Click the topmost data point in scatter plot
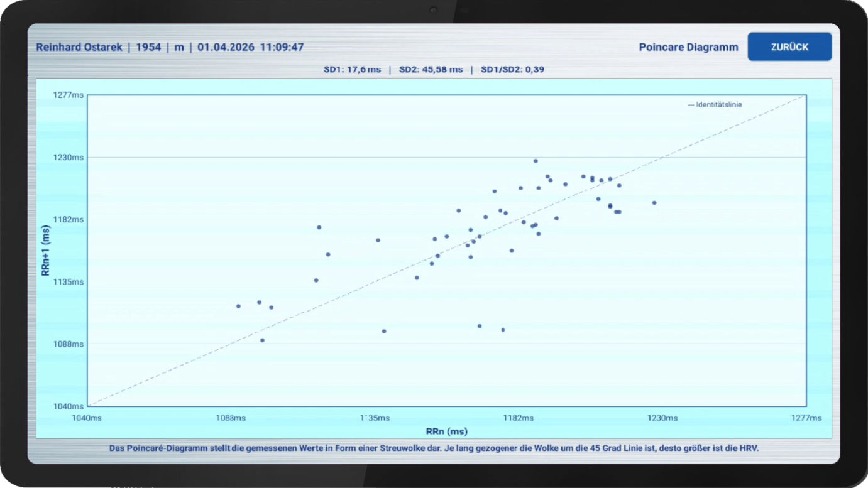The height and width of the screenshot is (488, 868). 536,161
